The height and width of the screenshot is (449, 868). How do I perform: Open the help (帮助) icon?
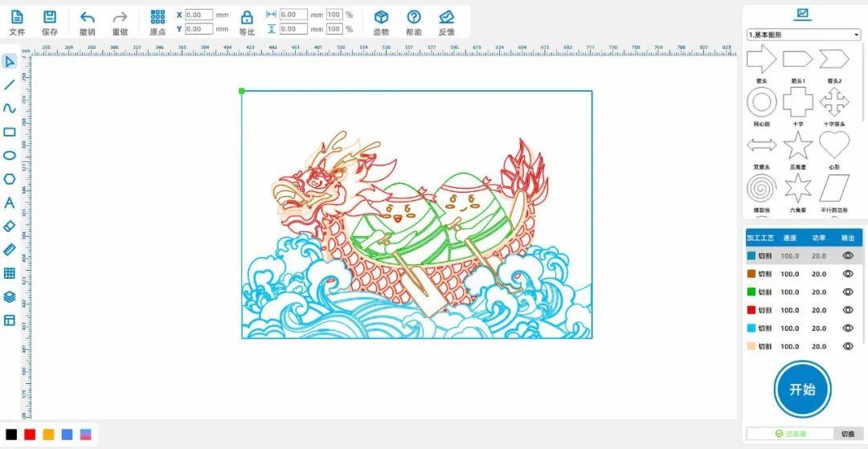tap(413, 18)
